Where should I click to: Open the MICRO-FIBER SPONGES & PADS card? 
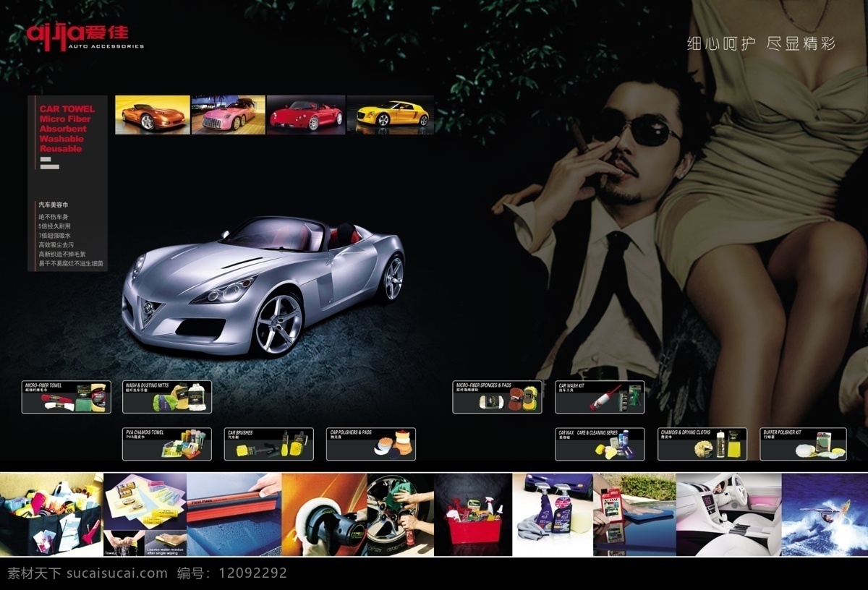point(498,397)
